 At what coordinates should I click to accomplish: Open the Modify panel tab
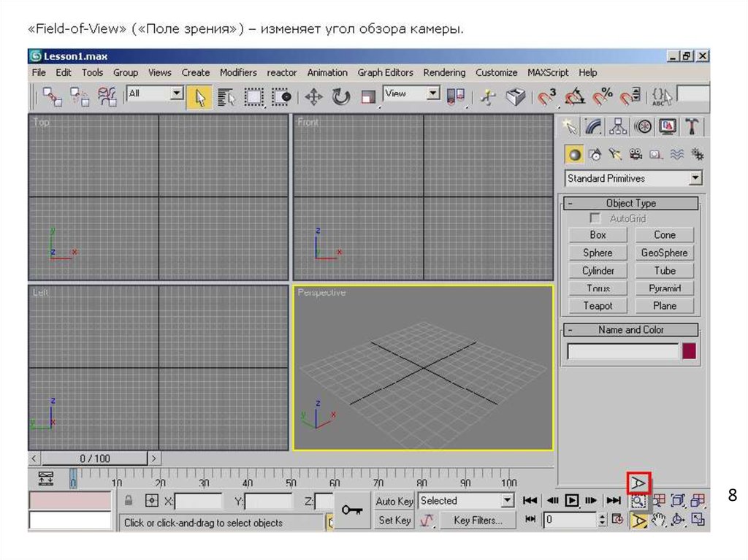pos(594,126)
